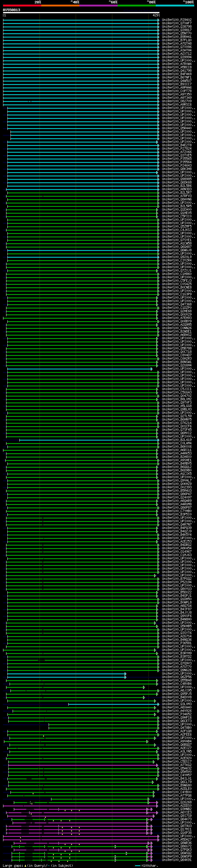Select alignment label UniRef100_Q5R440
This screenshot has height=868, width=197.
coord(177,128)
